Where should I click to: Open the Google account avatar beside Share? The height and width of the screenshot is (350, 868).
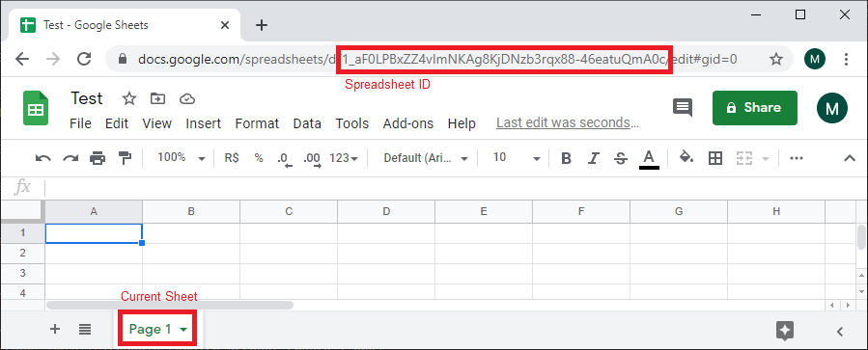click(x=832, y=108)
